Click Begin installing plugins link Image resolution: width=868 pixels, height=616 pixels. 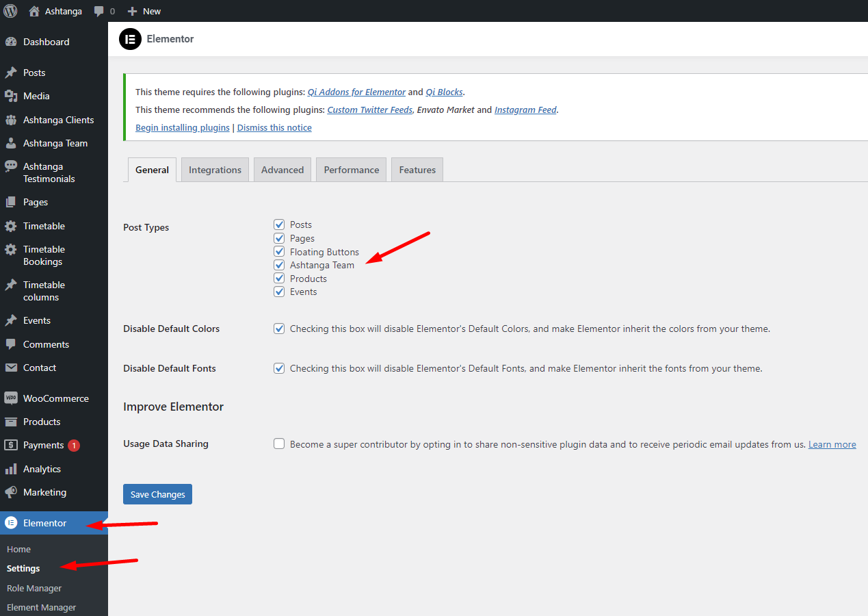(x=183, y=127)
